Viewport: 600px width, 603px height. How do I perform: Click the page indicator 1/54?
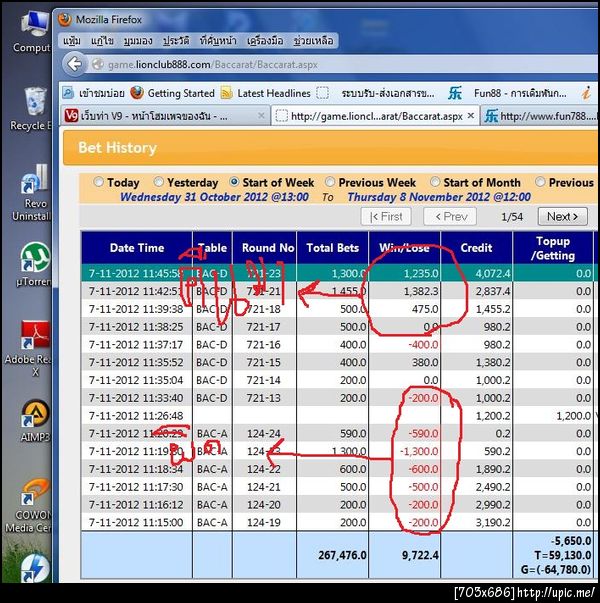pos(512,217)
